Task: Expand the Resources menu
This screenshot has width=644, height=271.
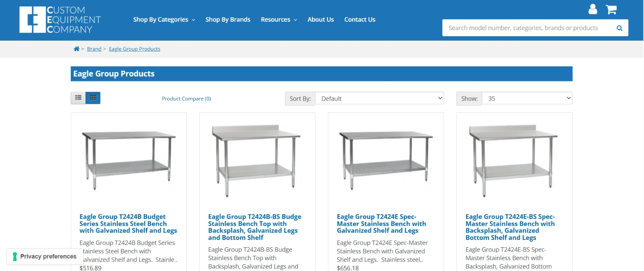Action: coord(279,20)
